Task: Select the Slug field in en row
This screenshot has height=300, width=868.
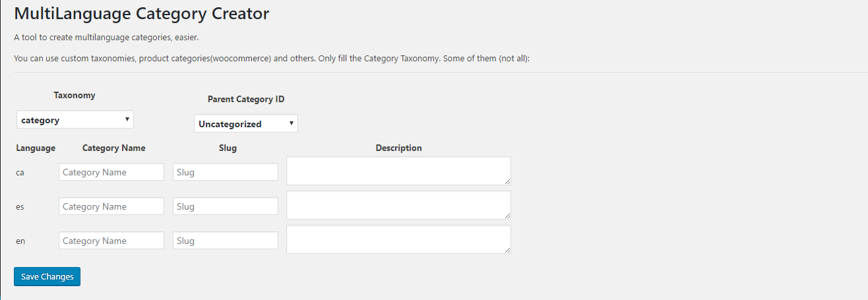Action: (226, 241)
